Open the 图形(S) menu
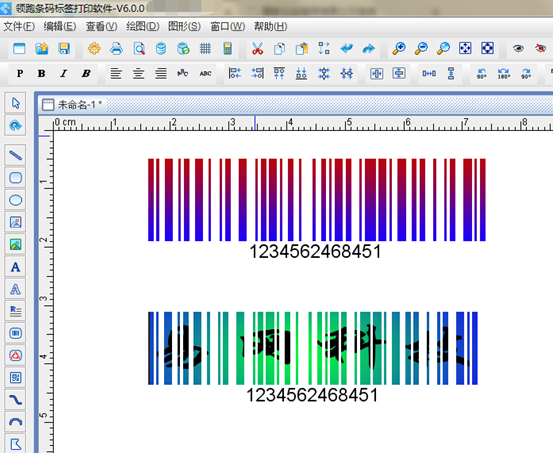Screen dimensions: 555x455 click(184, 26)
